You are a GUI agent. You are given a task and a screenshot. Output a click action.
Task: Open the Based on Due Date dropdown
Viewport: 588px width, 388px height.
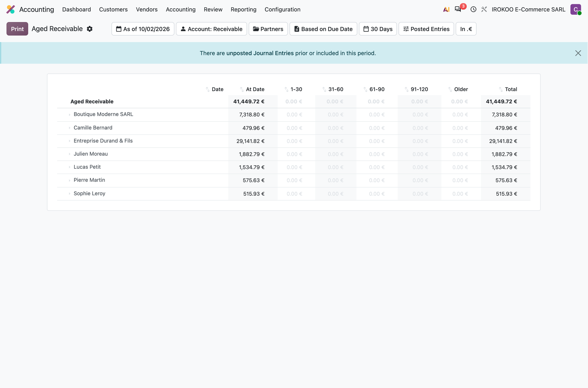(x=323, y=29)
